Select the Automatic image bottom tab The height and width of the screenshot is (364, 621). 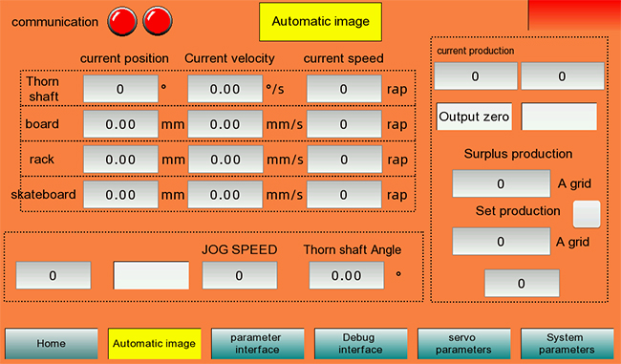point(155,343)
